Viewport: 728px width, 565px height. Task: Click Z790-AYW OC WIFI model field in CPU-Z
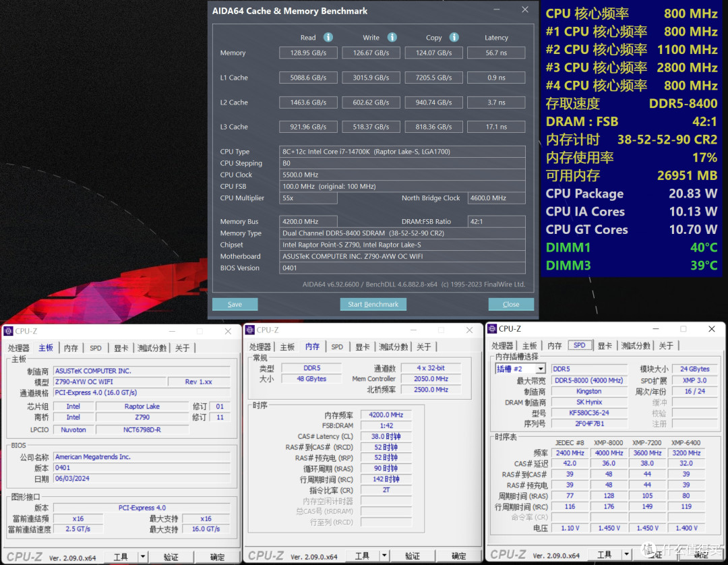tap(110, 382)
